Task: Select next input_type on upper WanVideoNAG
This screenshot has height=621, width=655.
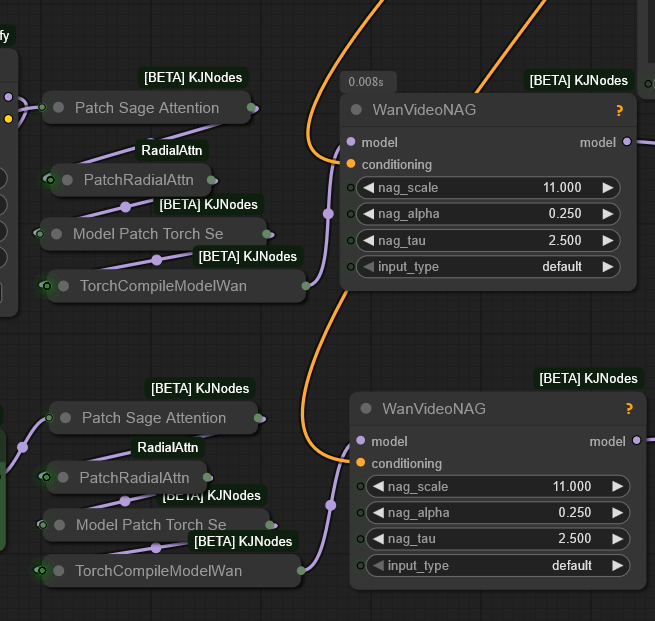Action: click(x=608, y=267)
